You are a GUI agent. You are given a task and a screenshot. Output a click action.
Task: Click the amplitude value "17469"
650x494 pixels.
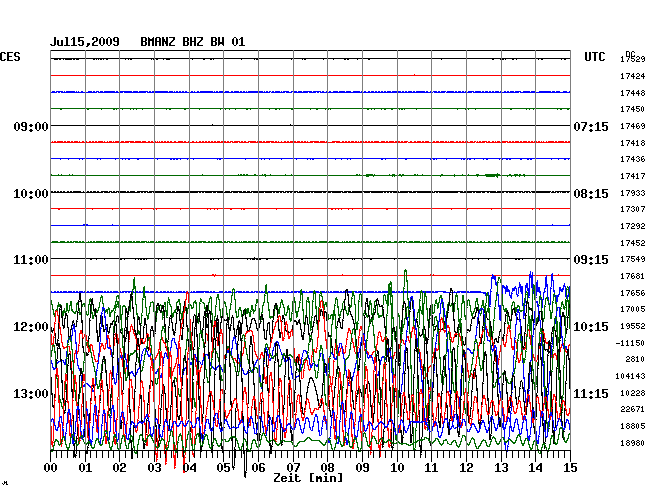coord(633,126)
